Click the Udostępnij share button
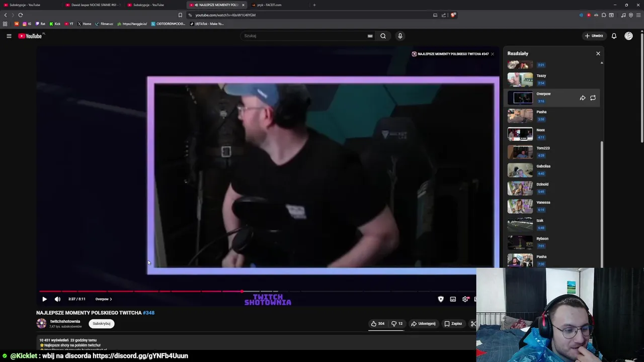644x362 pixels. coord(423,324)
